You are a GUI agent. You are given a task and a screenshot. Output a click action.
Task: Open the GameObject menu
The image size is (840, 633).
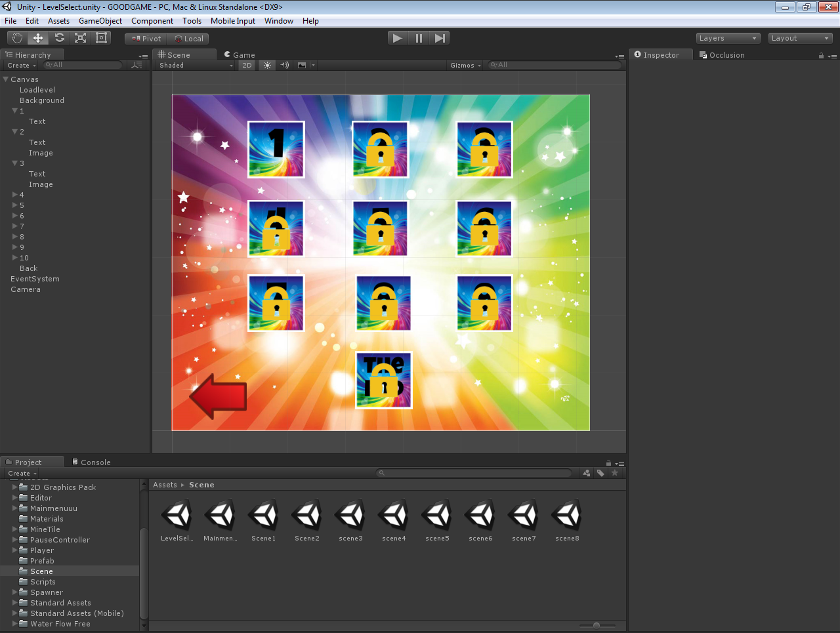(100, 21)
